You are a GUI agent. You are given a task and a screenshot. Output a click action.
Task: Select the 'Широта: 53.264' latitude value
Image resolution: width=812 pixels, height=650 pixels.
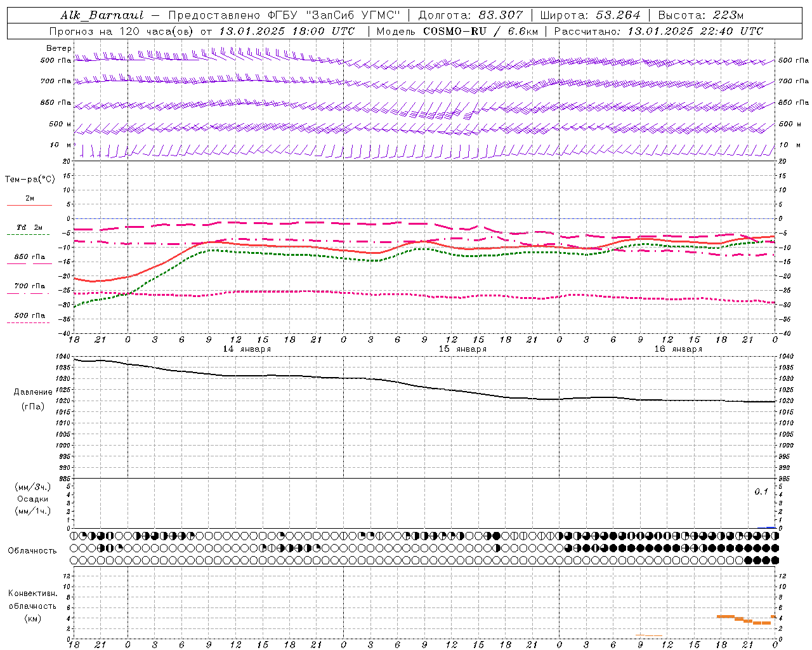tap(590, 15)
